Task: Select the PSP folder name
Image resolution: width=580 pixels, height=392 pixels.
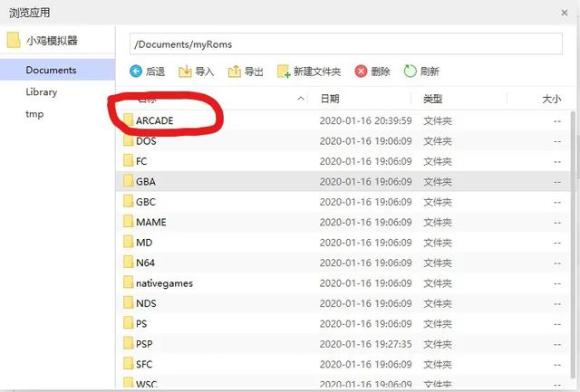Action: (x=144, y=344)
